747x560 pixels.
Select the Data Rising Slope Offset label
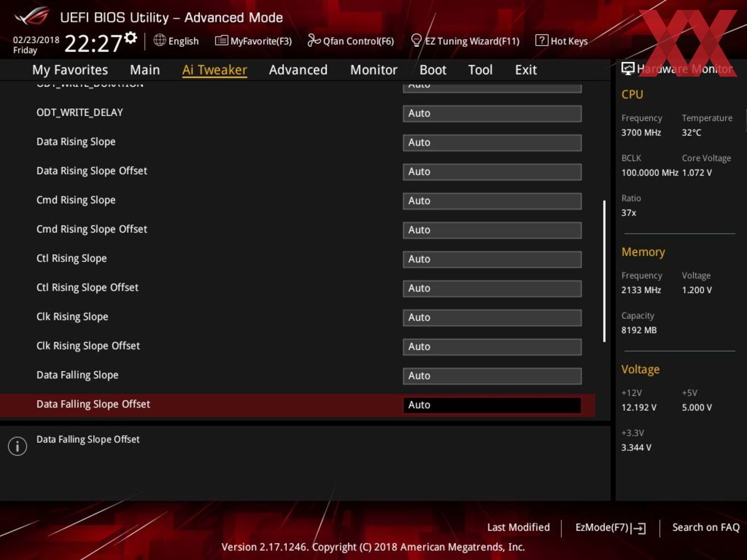tap(92, 171)
